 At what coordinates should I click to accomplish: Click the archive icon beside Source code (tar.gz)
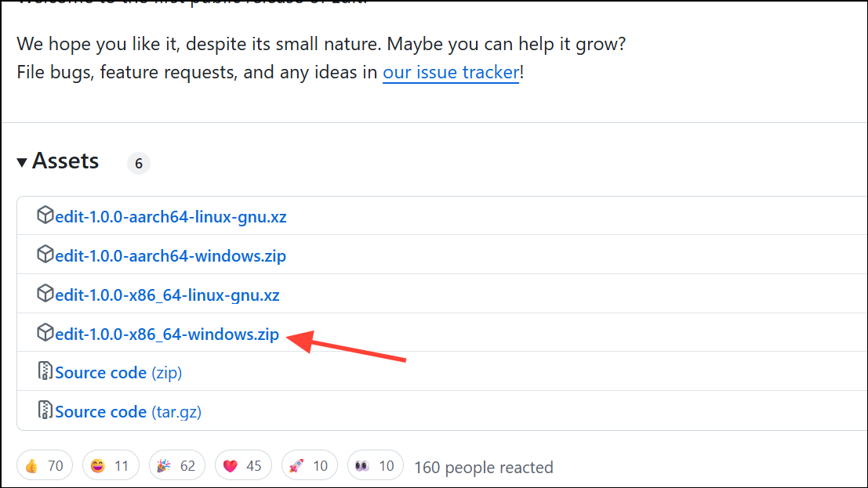[x=45, y=410]
